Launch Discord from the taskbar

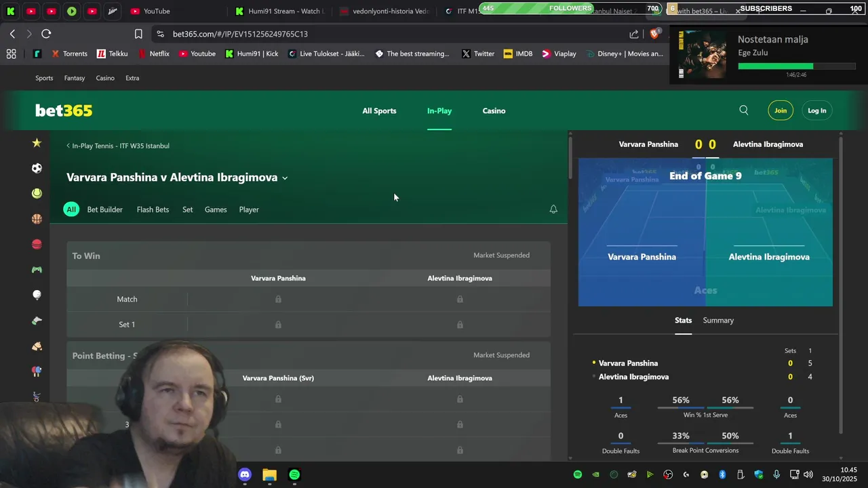245,475
